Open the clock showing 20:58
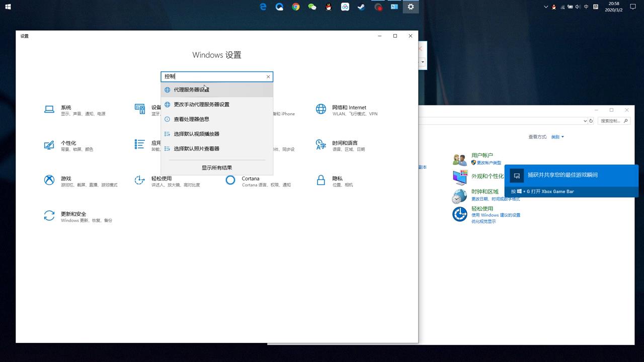Image resolution: width=644 pixels, height=362 pixels. (613, 7)
